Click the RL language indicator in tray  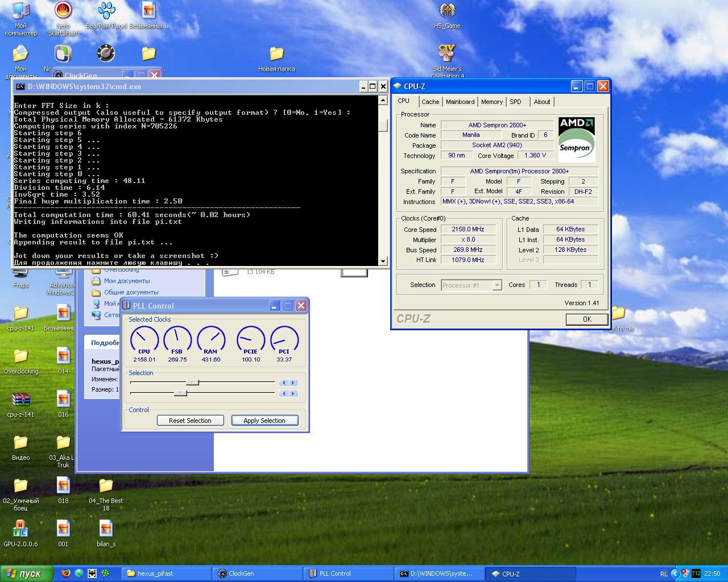point(664,574)
